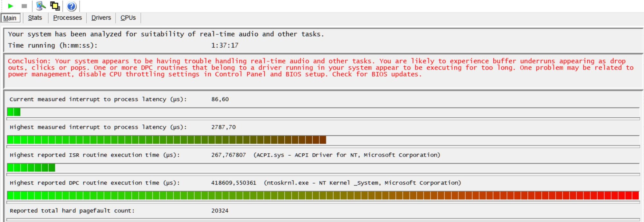Screen dimensions: 644x222
Task: Click the ISR time value 267,767807
Action: pyautogui.click(x=228, y=155)
